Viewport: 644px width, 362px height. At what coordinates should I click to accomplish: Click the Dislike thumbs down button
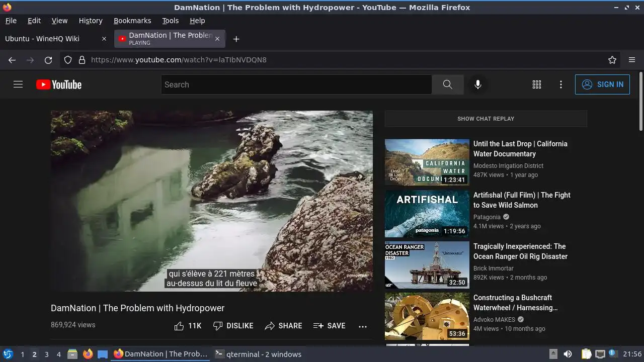[x=233, y=326]
